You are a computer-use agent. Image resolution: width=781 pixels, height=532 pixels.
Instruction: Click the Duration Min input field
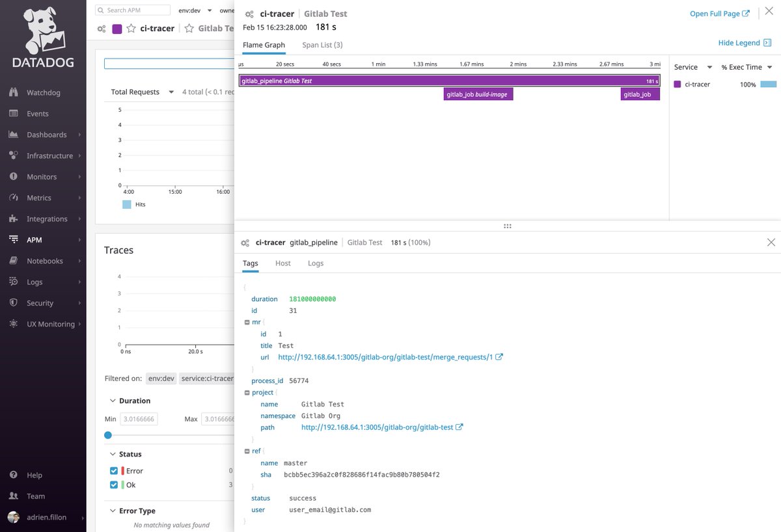pos(138,419)
